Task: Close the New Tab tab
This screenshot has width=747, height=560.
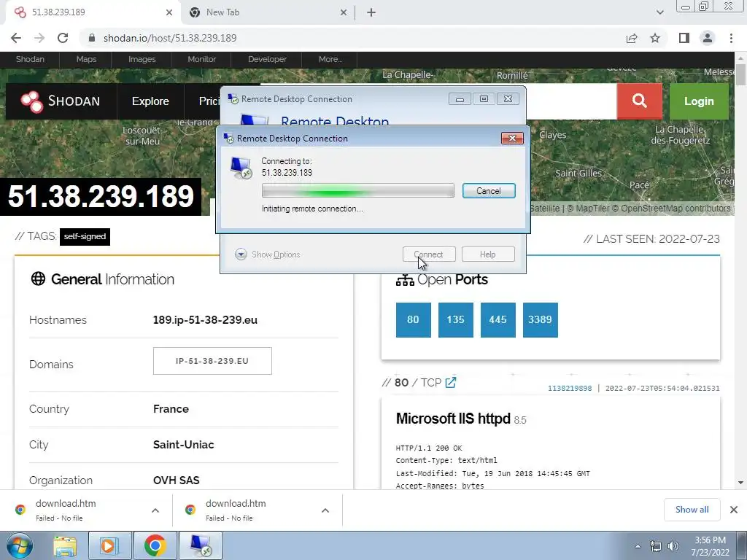Action: pos(344,12)
